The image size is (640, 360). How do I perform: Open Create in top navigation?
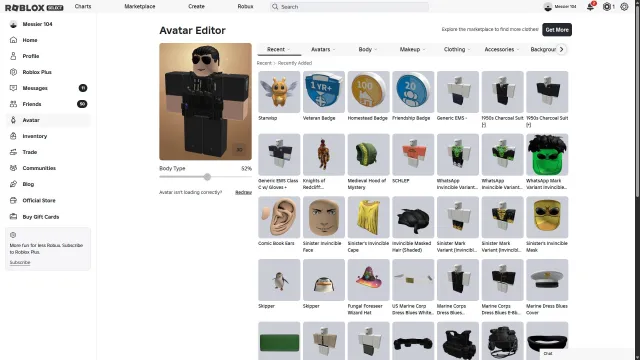click(196, 7)
